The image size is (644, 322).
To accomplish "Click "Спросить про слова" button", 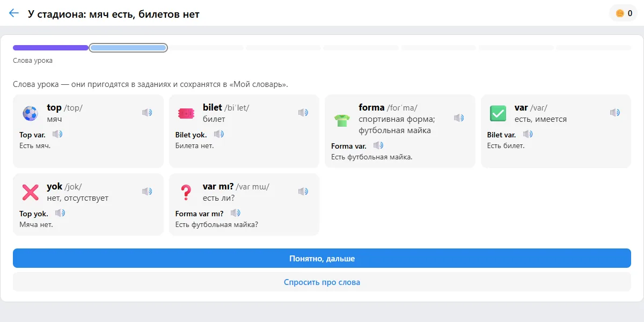I will coord(322,282).
